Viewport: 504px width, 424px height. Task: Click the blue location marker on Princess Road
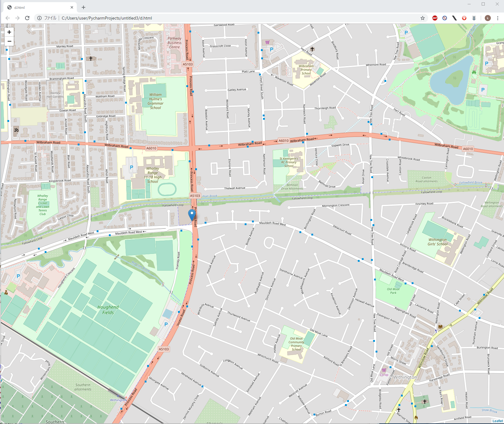[x=192, y=215]
